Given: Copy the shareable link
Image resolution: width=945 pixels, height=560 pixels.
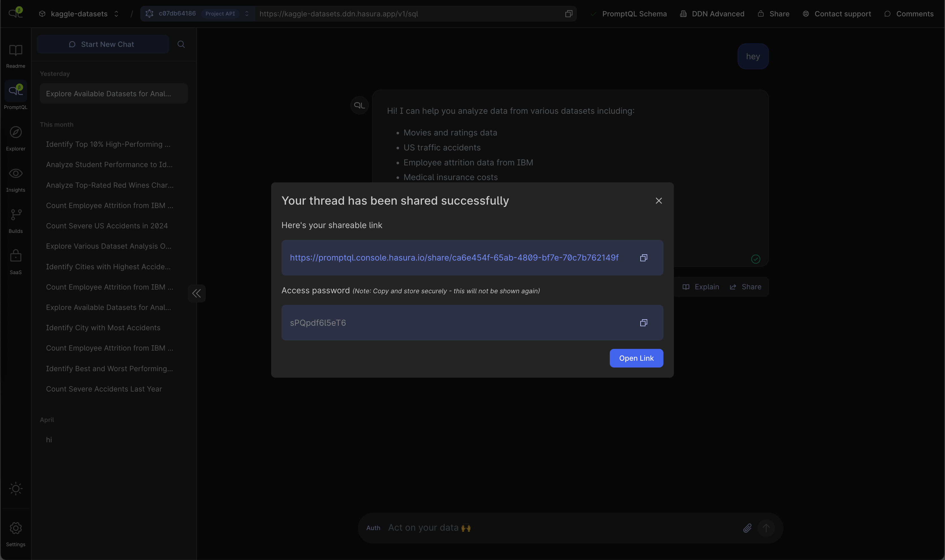Looking at the screenshot, I should [643, 258].
